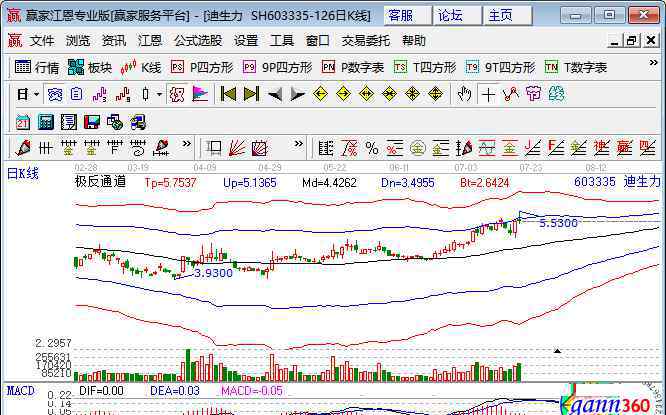666x415 pixels.
Task: Click the colored flag chart icon
Action: point(200,94)
